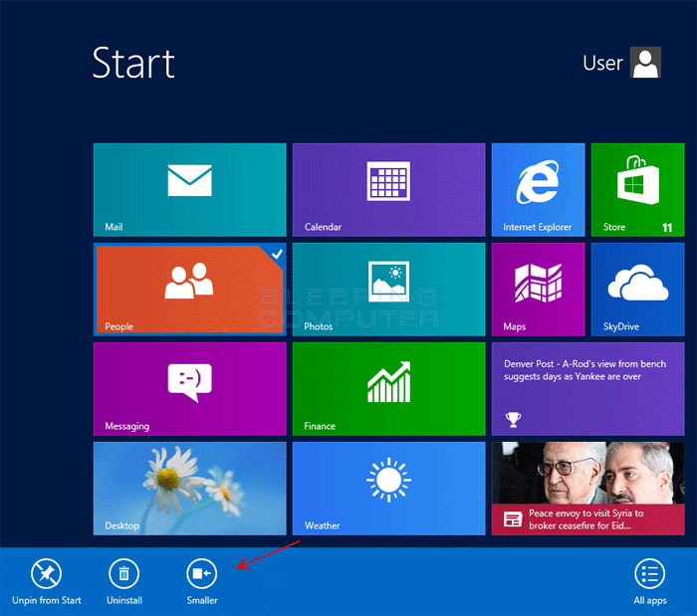Open the Maps tile
The image size is (697, 616).
(538, 289)
